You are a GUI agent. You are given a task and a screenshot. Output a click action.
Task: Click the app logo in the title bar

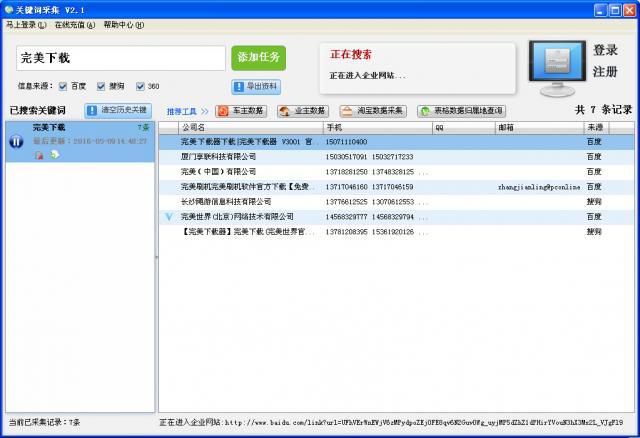(8, 9)
